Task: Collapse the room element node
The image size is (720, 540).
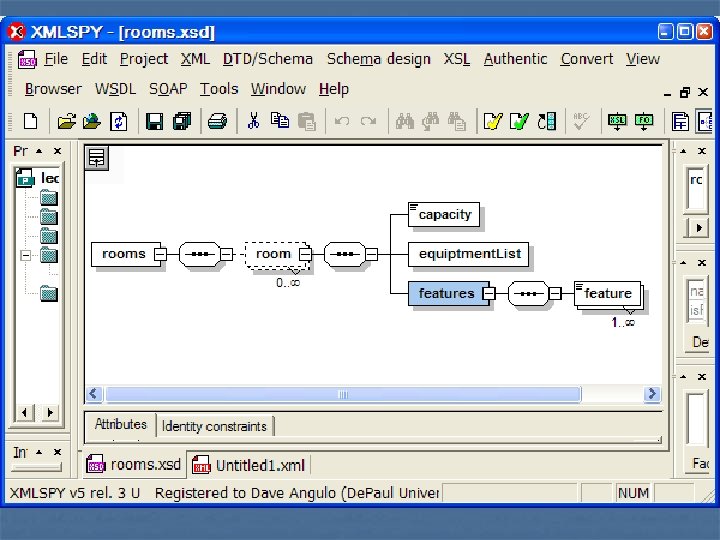Action: (305, 254)
